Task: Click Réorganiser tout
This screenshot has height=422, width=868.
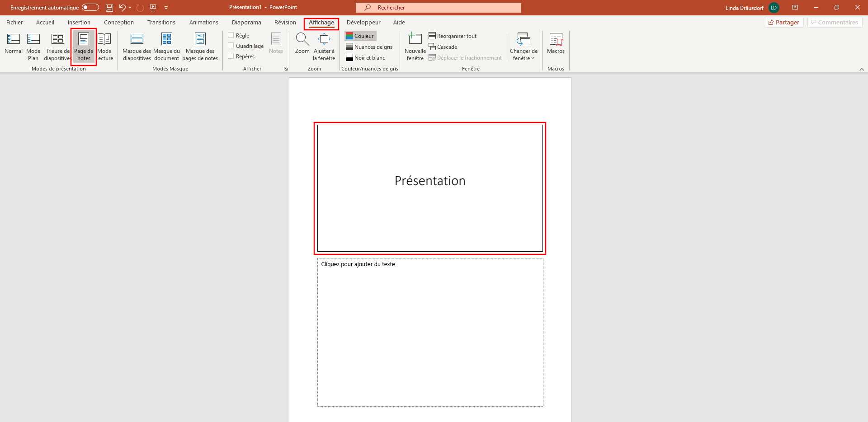Action: (453, 36)
